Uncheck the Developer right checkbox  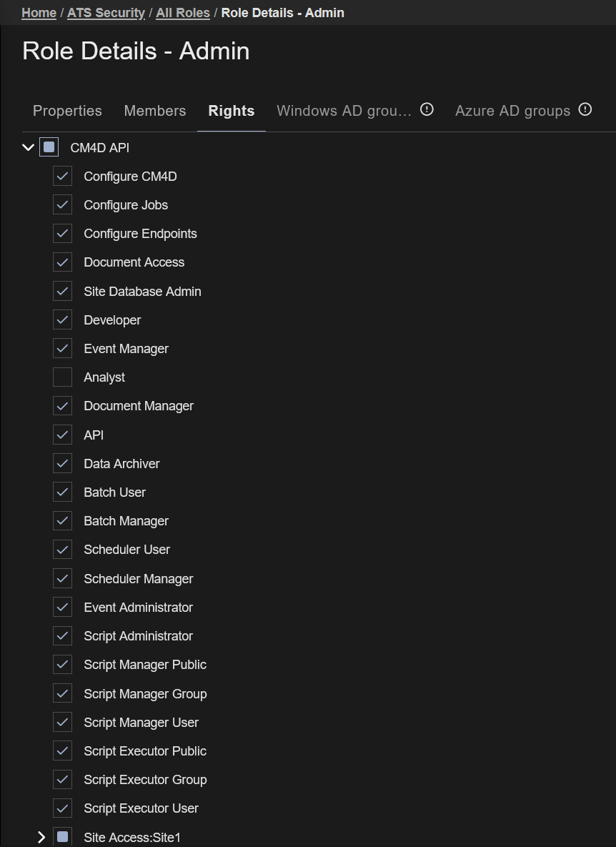pyautogui.click(x=63, y=320)
